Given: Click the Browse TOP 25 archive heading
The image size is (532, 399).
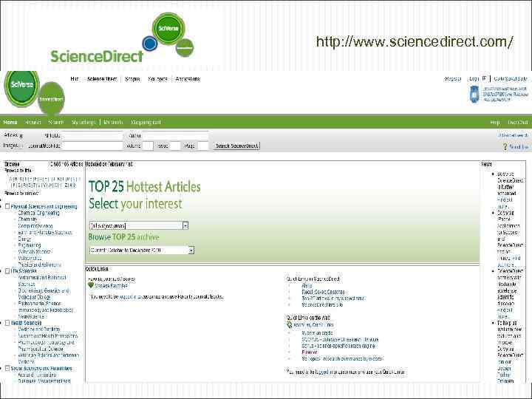Looking at the screenshot, I should pyautogui.click(x=123, y=237).
